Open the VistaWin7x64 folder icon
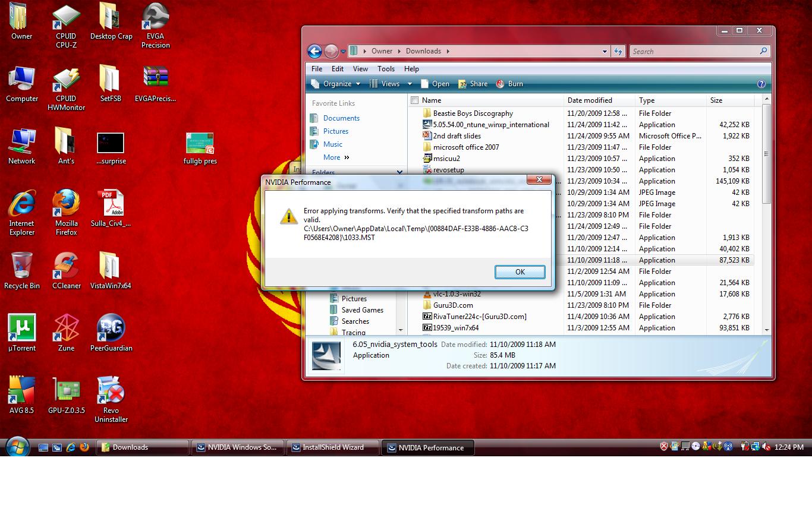The height and width of the screenshot is (524, 812). point(111,272)
